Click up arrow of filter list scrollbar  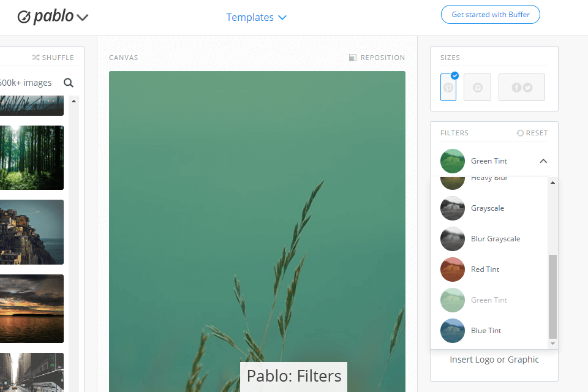pos(552,183)
